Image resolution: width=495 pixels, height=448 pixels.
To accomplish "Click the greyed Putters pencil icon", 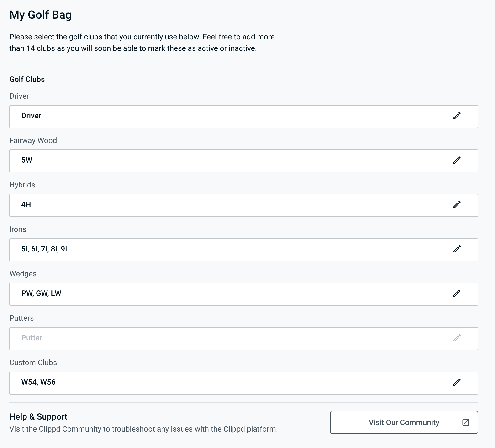I will [457, 338].
